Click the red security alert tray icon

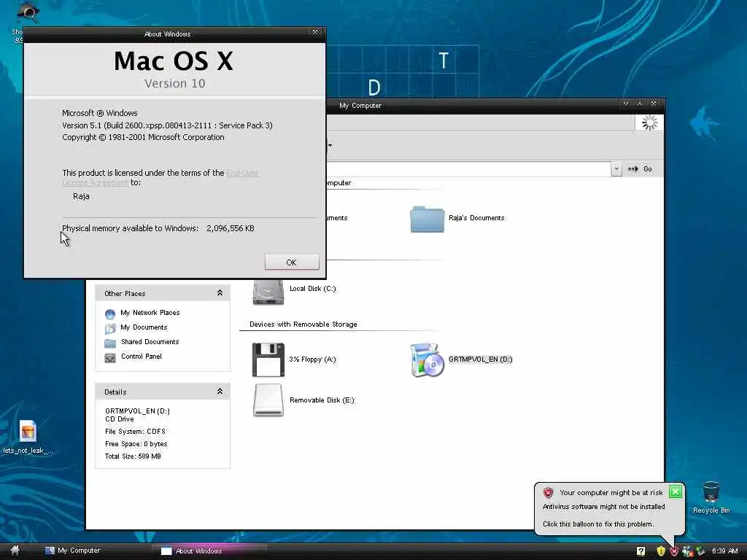pyautogui.click(x=673, y=551)
